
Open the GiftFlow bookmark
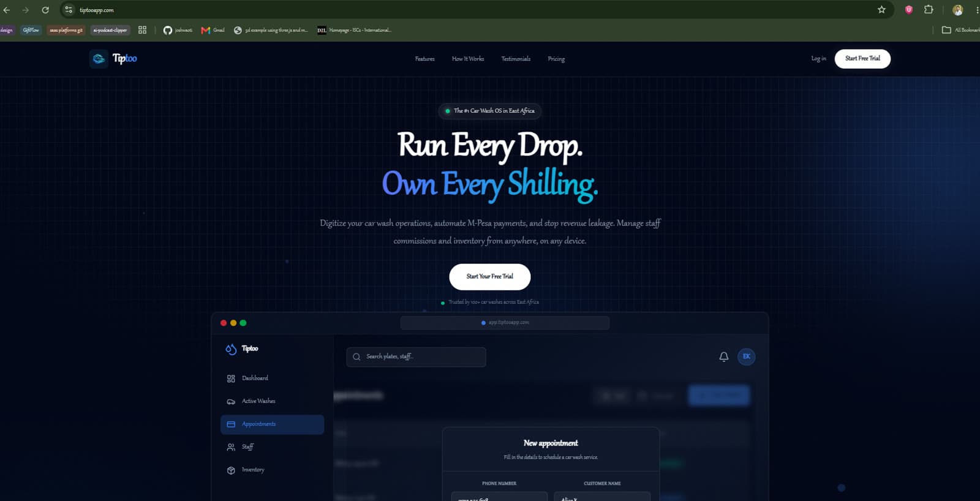[31, 30]
